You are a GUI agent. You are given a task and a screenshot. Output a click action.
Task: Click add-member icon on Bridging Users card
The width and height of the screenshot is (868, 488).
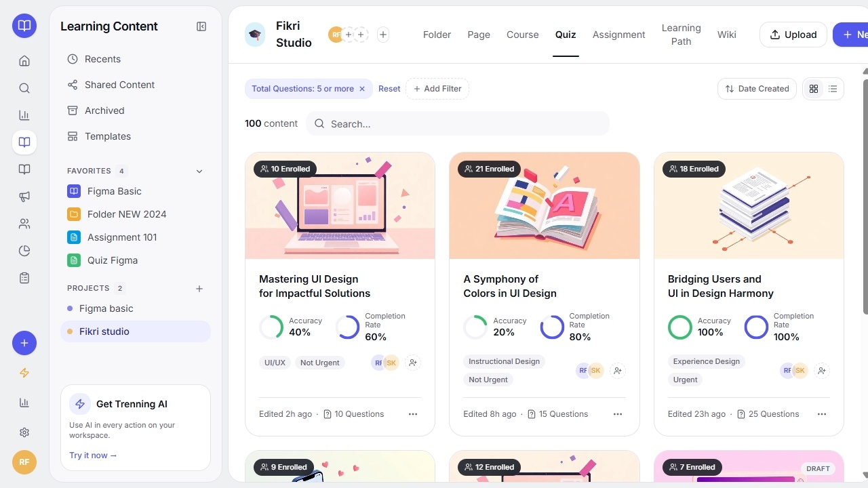[822, 371]
